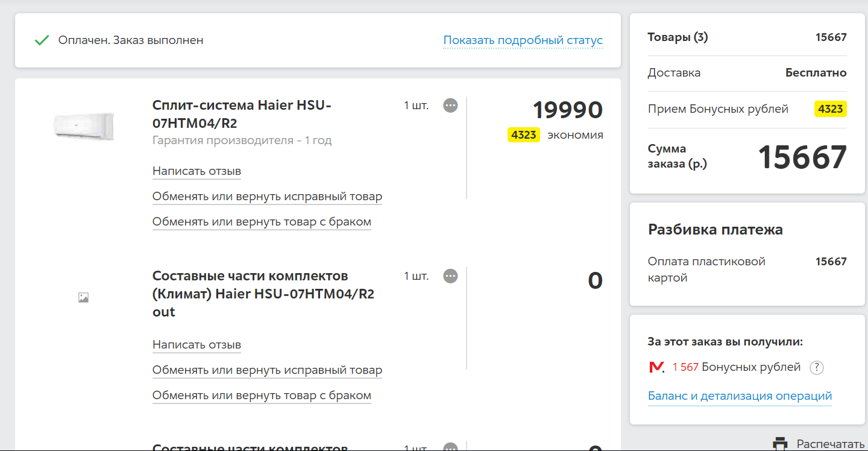Click 'За этот заказ вы получили:' heading
Viewport: 868px width, 451px height.
[x=725, y=342]
